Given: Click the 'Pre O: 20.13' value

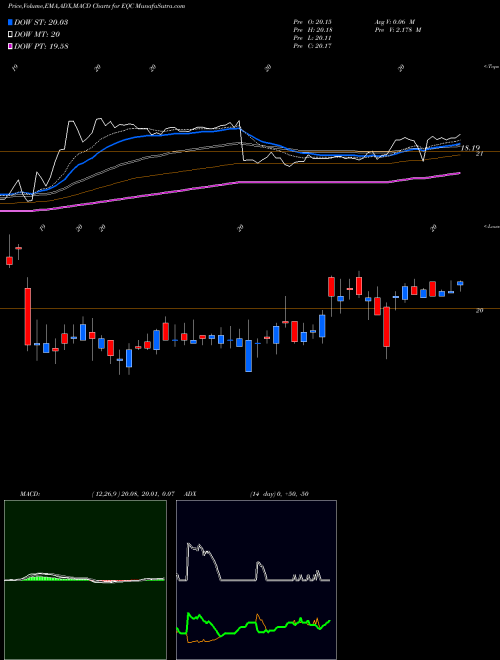Looking at the screenshot, I should 313,22.
